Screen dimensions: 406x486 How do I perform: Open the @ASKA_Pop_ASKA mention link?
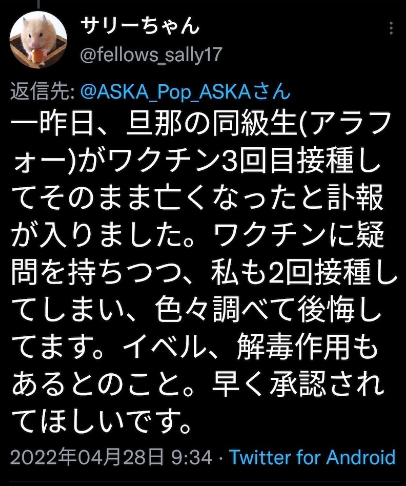pos(165,92)
